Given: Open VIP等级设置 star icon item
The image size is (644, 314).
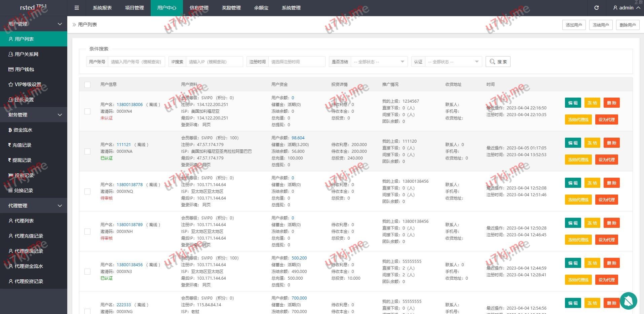Looking at the screenshot, I should pos(11,84).
